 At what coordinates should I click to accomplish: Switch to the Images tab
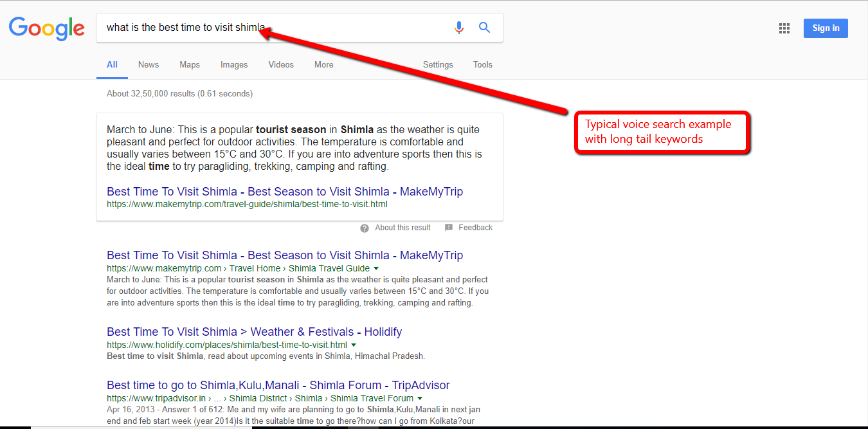[x=234, y=65]
